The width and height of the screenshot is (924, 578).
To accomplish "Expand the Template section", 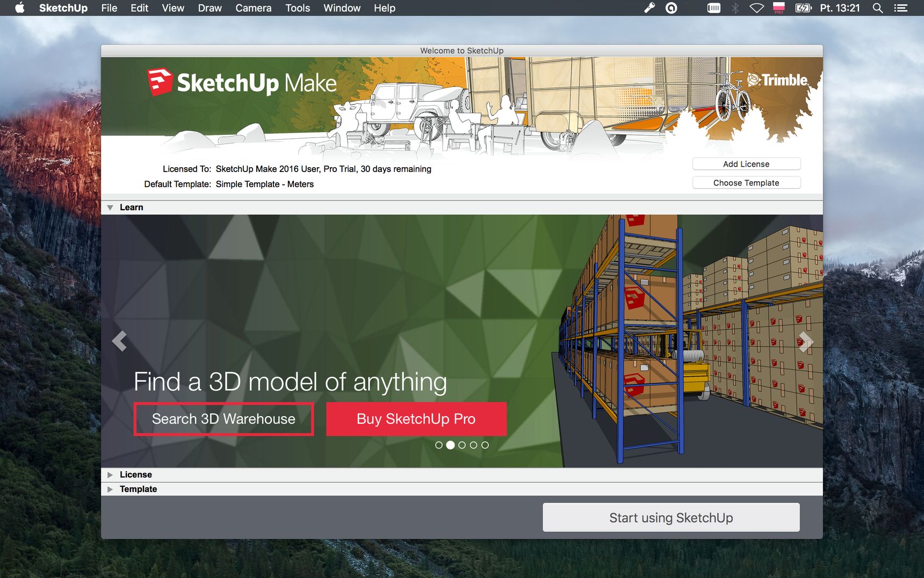I will coord(110,489).
